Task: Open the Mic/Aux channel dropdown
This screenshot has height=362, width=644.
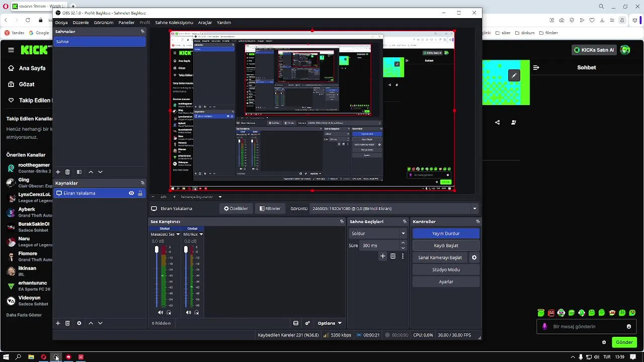Action: [201, 234]
